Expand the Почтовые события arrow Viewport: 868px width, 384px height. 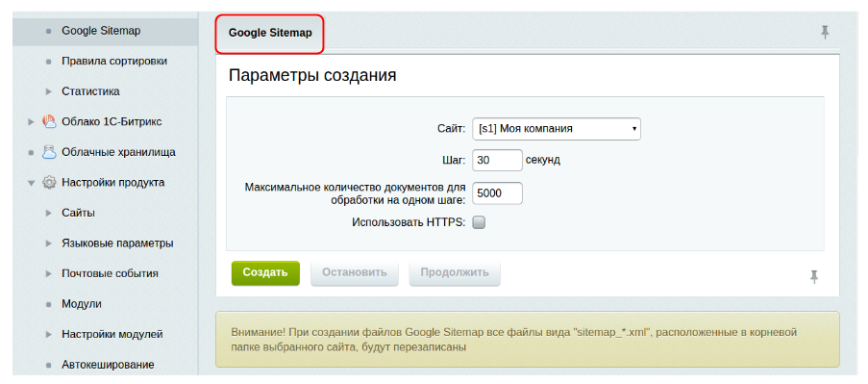point(49,273)
